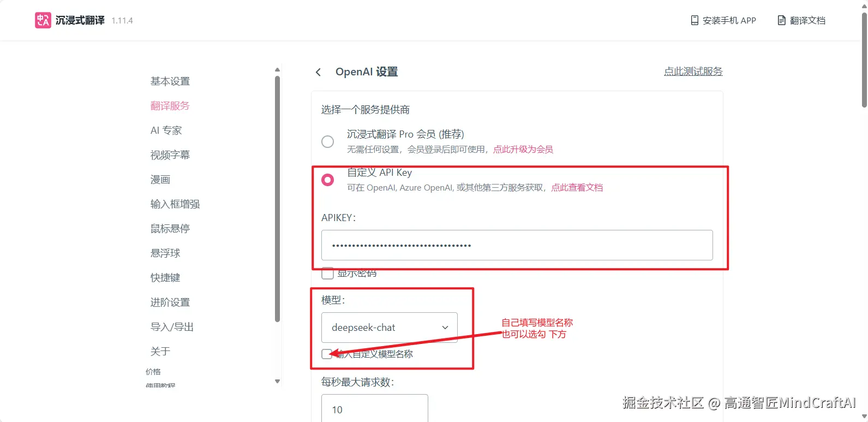Click the phone icon beside 安装手机 APP
868x422 pixels.
coord(695,20)
